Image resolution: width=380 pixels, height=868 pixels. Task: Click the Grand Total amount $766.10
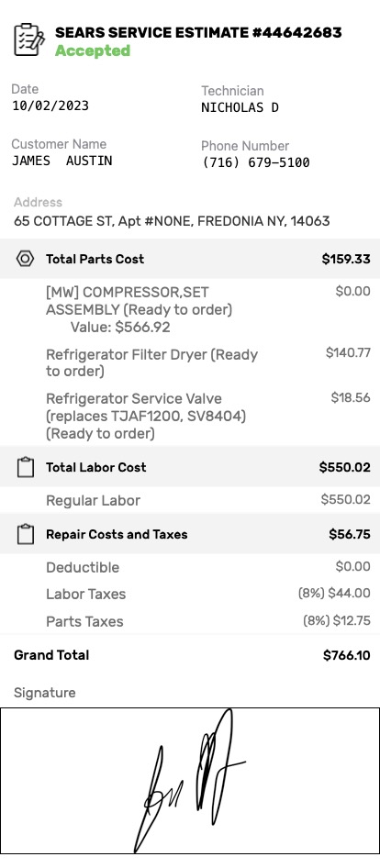coord(347,655)
